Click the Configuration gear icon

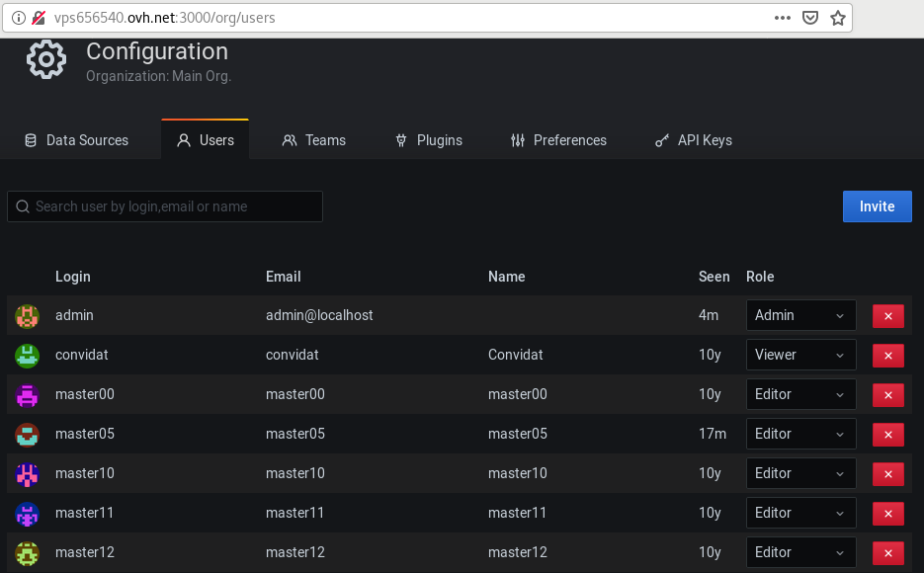46,59
